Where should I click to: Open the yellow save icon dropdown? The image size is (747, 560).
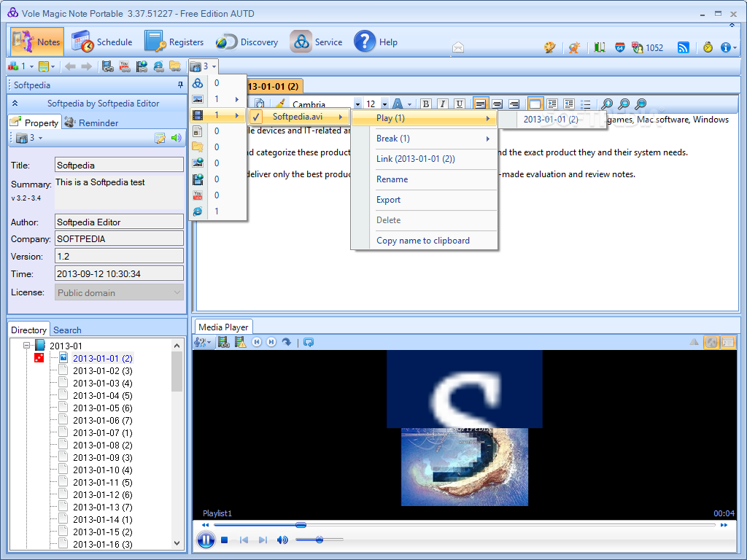coord(47,66)
